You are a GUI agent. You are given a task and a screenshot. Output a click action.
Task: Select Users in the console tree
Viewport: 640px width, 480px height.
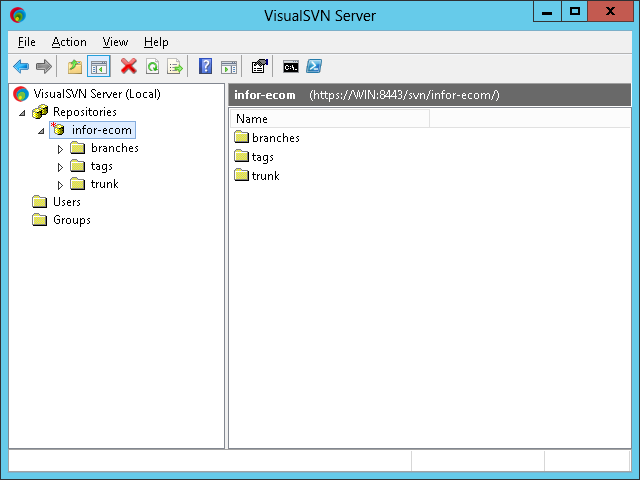click(x=66, y=202)
